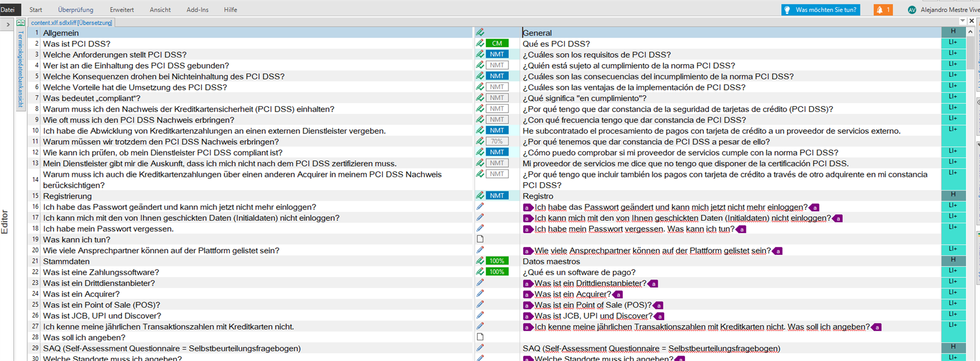The image size is (980, 361).
Task: Click the closing tag after 'Was ist JCB, UPI und Discover?'
Action: pyautogui.click(x=659, y=316)
